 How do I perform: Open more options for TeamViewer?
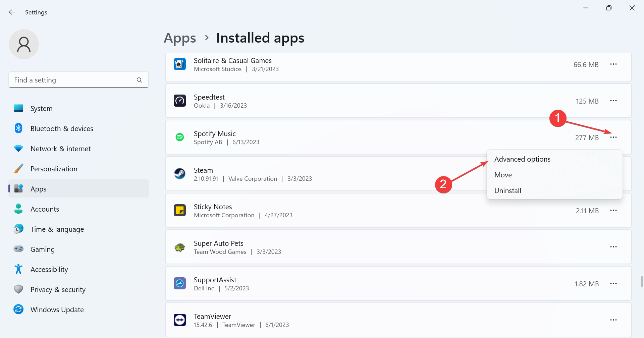point(613,320)
